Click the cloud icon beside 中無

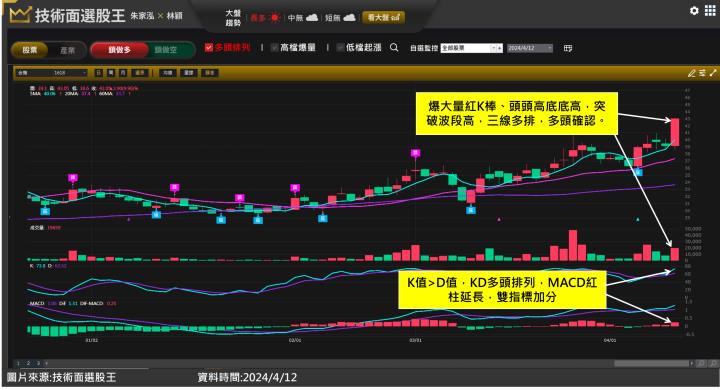tap(312, 17)
